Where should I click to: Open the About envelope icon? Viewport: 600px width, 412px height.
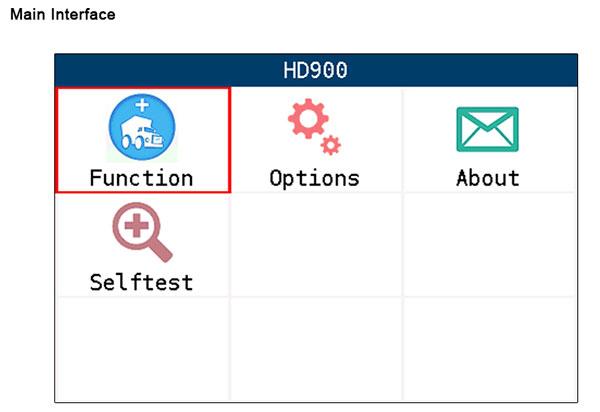point(487,129)
